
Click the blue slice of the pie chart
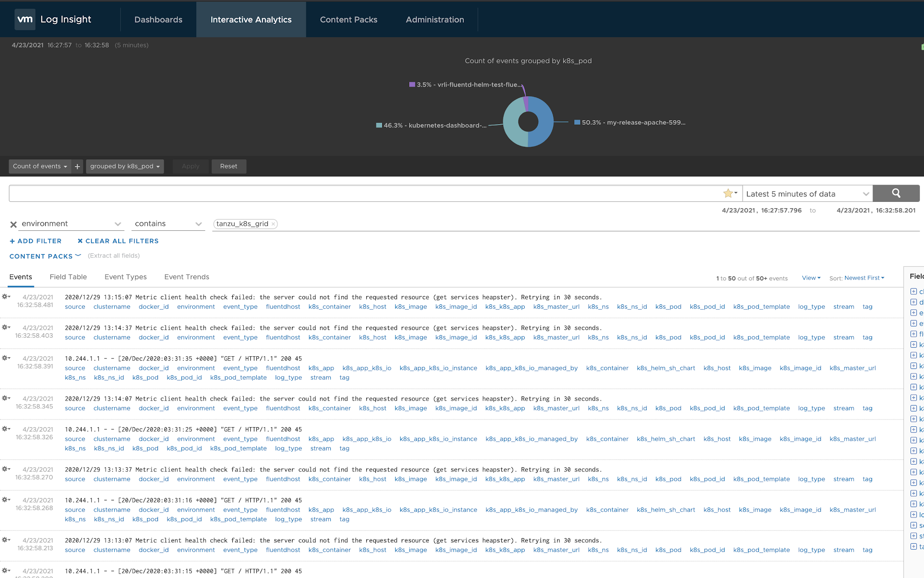point(545,121)
